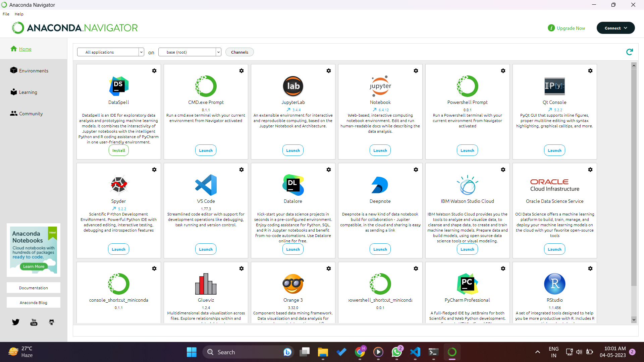This screenshot has width=644, height=362.
Task: Install the DataSpell application
Action: pyautogui.click(x=119, y=150)
